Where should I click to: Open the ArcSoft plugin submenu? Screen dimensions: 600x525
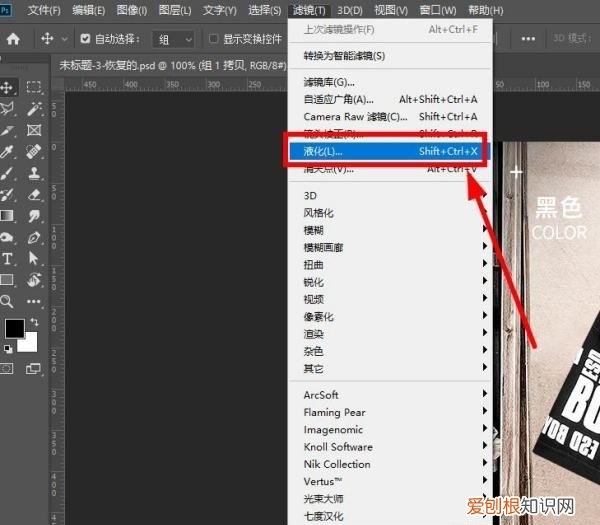coord(390,395)
